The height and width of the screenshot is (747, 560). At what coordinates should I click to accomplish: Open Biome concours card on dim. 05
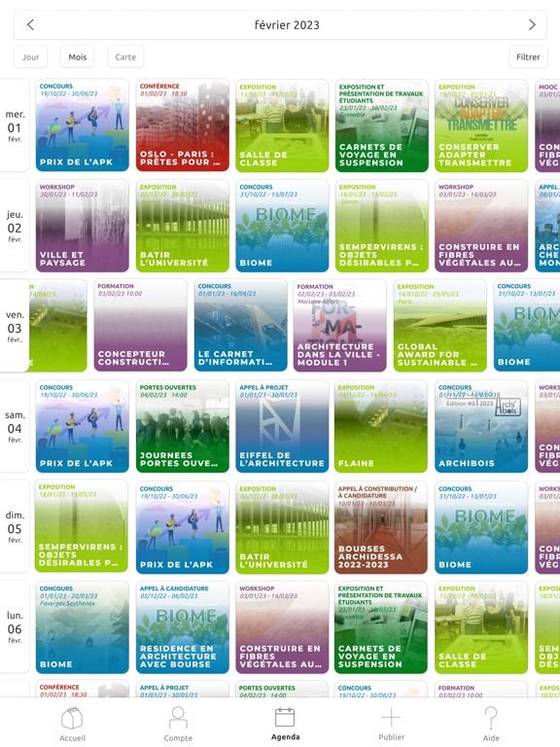coord(481,527)
